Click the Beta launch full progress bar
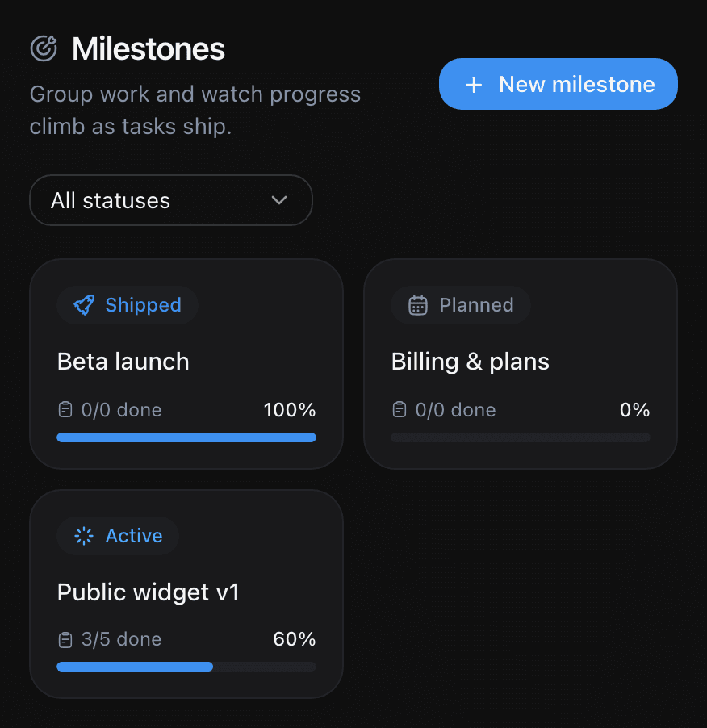This screenshot has height=728, width=707. pyautogui.click(x=186, y=437)
